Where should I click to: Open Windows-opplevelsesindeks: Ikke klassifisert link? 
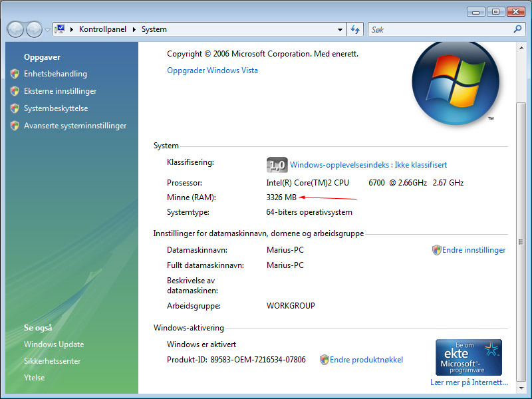368,165
